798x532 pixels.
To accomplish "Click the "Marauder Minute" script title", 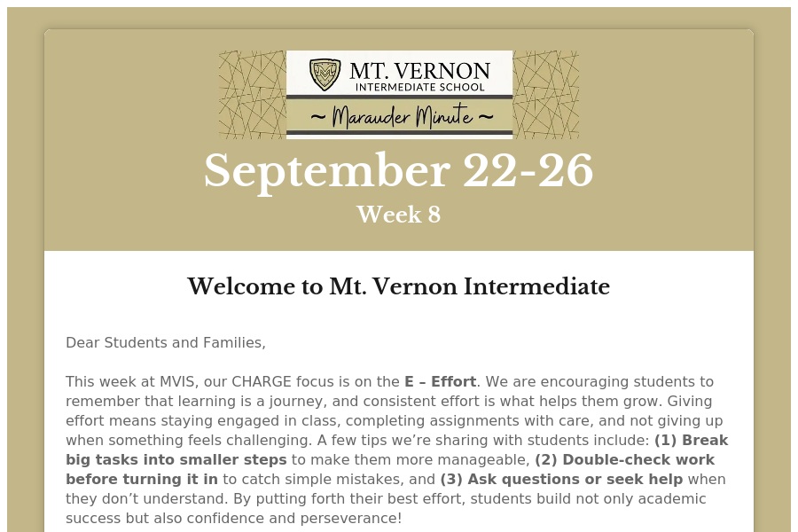I will point(399,116).
